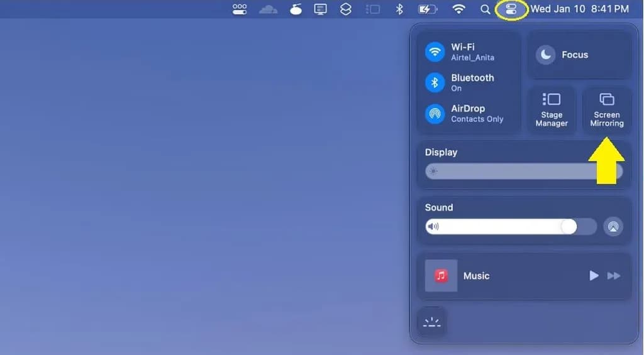Open the Focus mode tile
The image size is (644, 355).
point(579,55)
